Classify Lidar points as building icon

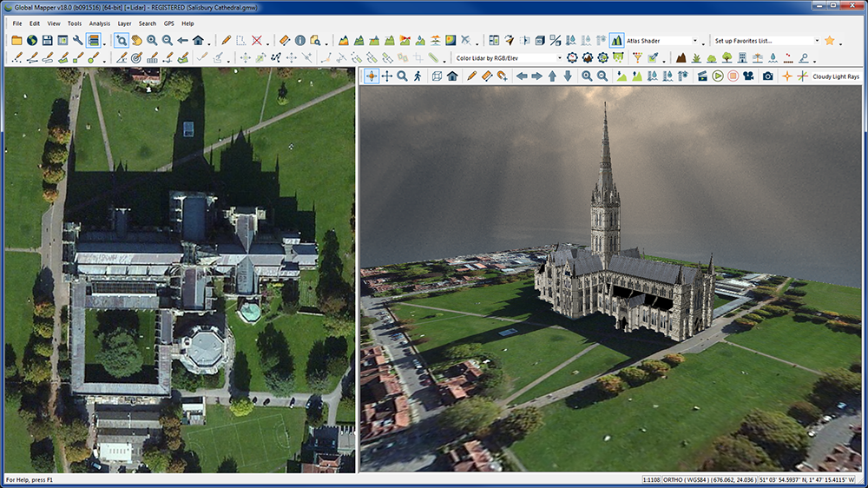tap(742, 57)
